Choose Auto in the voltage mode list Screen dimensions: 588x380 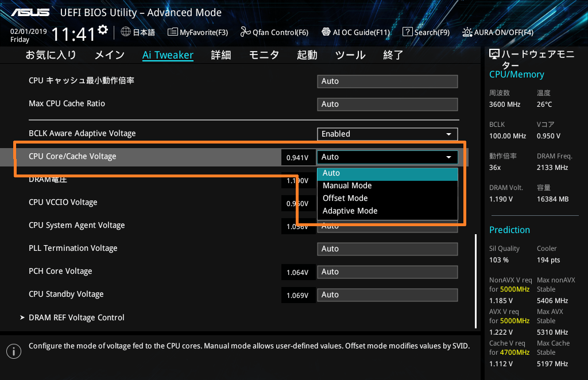point(388,173)
